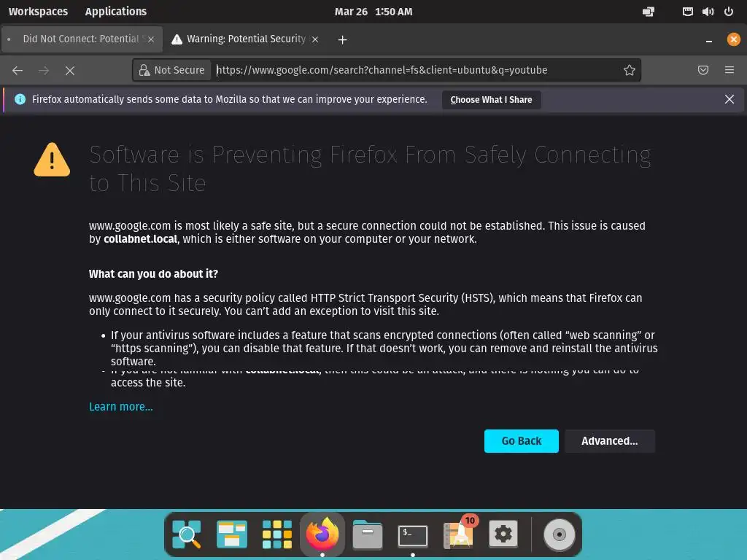747x560 pixels.
Task: Click the 'What can you do about it?' heading
Action: (153, 274)
